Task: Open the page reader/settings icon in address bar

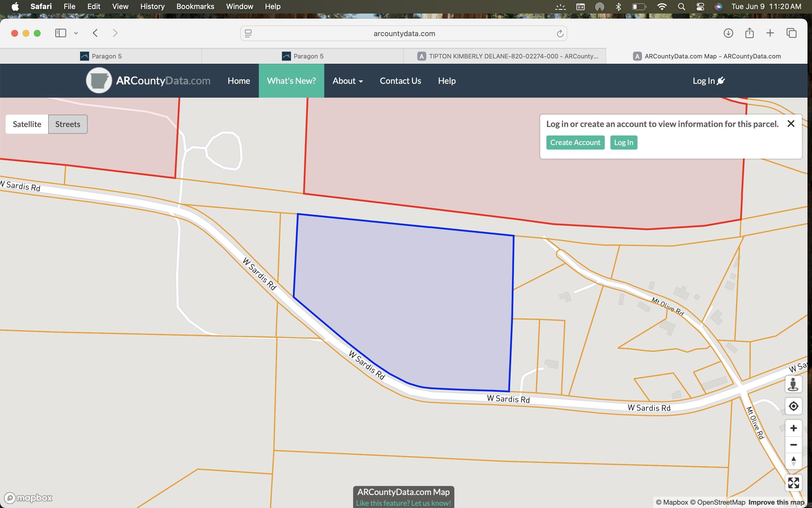Action: 248,33
